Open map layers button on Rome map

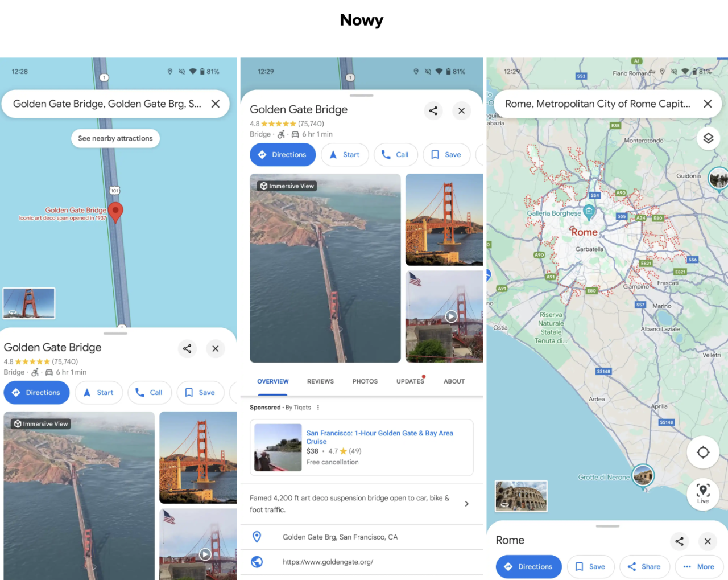[708, 138]
